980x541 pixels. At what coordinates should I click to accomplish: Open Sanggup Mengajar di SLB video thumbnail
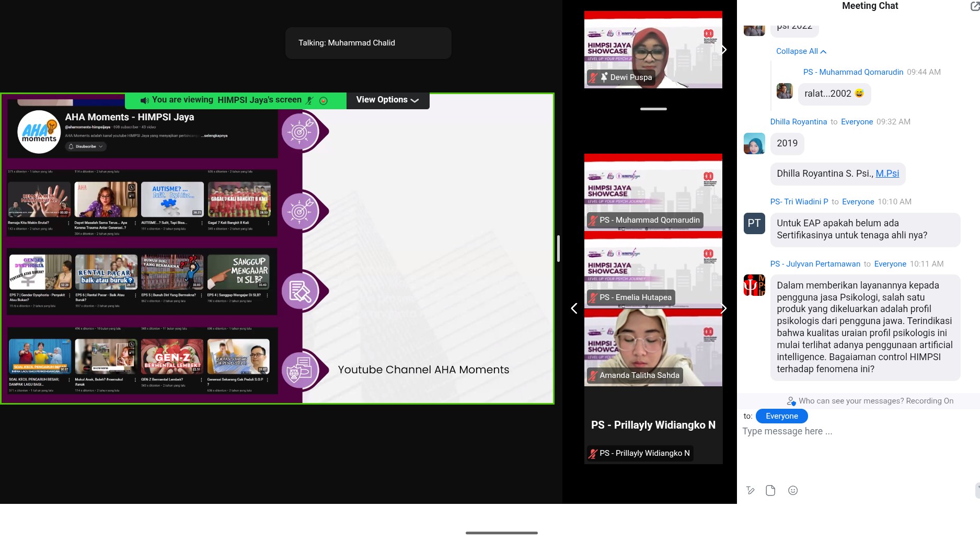tap(239, 272)
